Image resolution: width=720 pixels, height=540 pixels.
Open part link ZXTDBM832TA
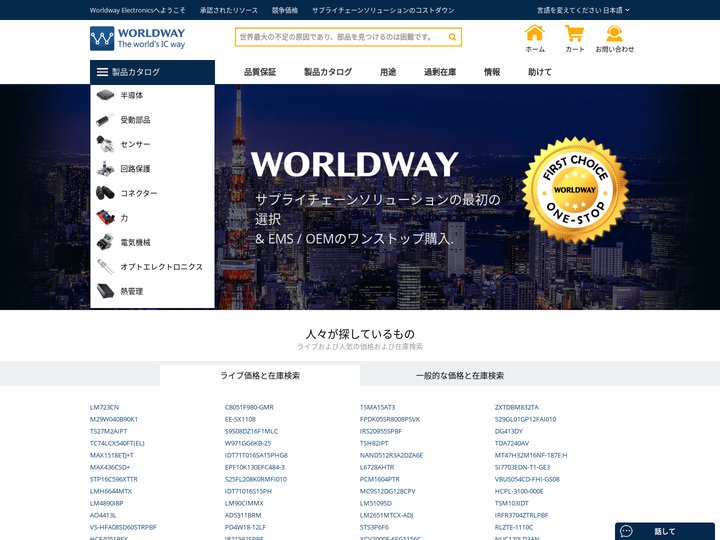pyautogui.click(x=517, y=407)
